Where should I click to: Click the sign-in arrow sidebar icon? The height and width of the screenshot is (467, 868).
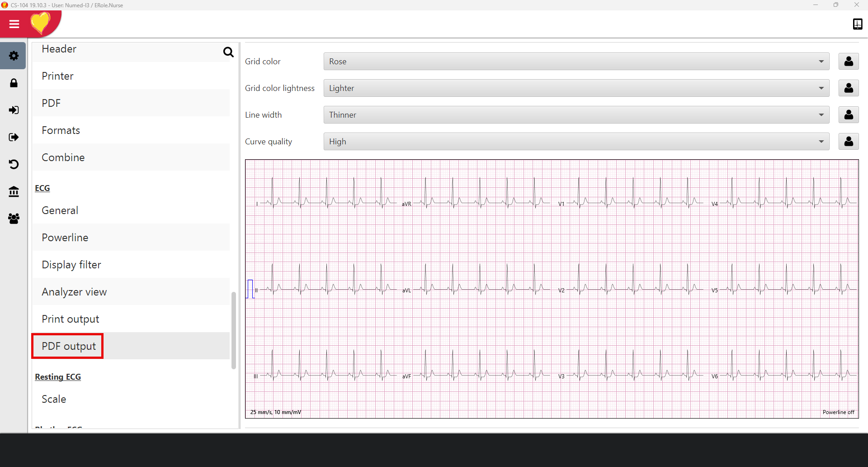14,110
